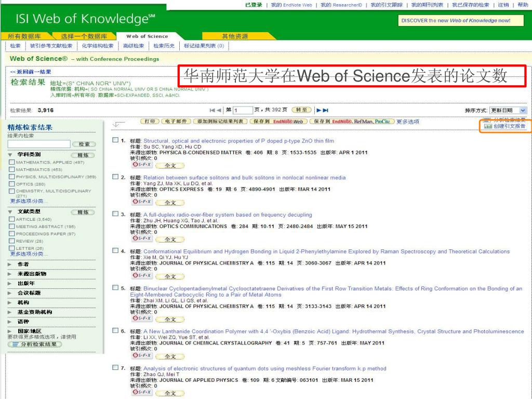This screenshot has height=399, width=532.
Task: Click the 全文 button under result 1
Action: coord(170,166)
